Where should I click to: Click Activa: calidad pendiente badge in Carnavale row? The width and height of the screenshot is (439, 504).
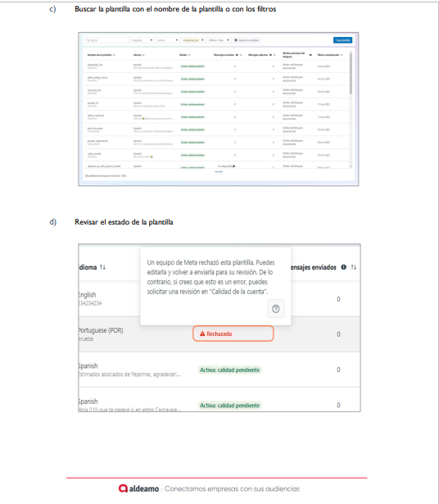coord(229,406)
